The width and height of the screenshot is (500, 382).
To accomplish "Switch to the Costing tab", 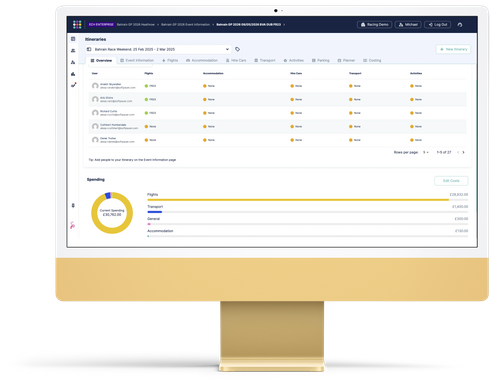I will tap(372, 60).
